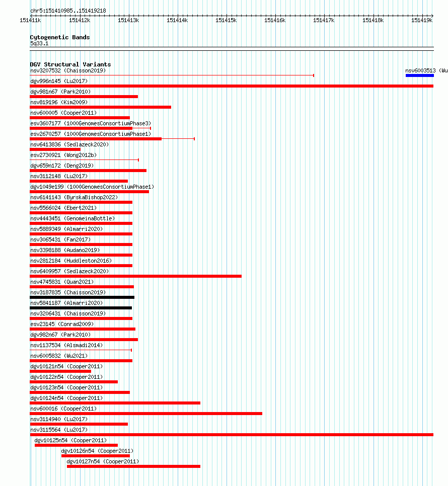Click the 151415k ruler tick mark
The image size is (448, 486).
[226, 20]
